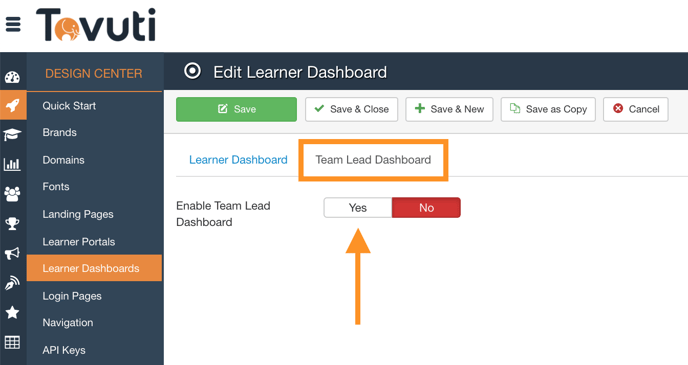Click the Save & Close button
This screenshot has width=688, height=365.
click(351, 109)
